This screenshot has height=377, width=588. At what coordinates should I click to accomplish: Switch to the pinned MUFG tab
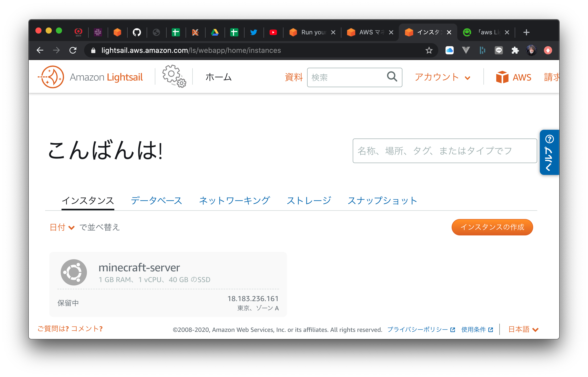tap(78, 32)
